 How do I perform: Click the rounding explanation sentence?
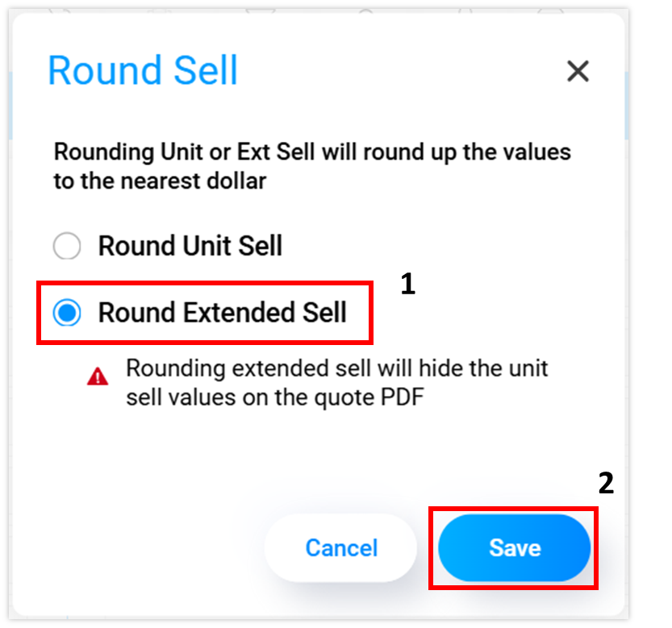point(311,166)
